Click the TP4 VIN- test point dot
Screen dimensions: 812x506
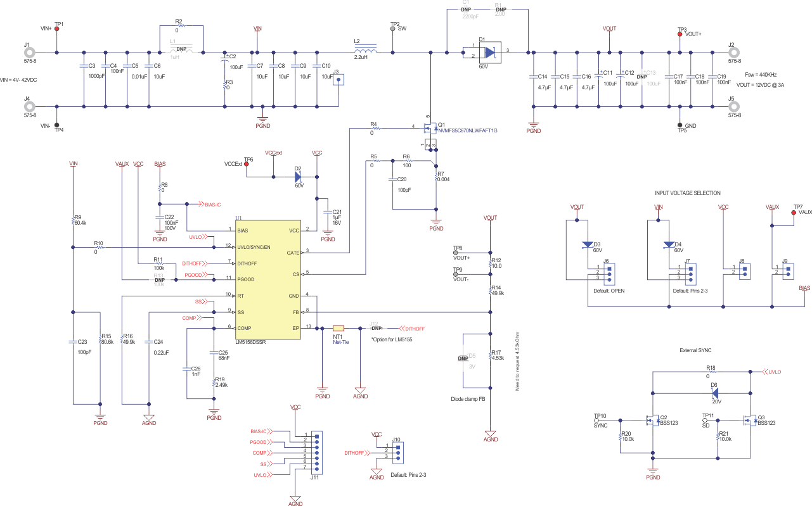click(57, 125)
